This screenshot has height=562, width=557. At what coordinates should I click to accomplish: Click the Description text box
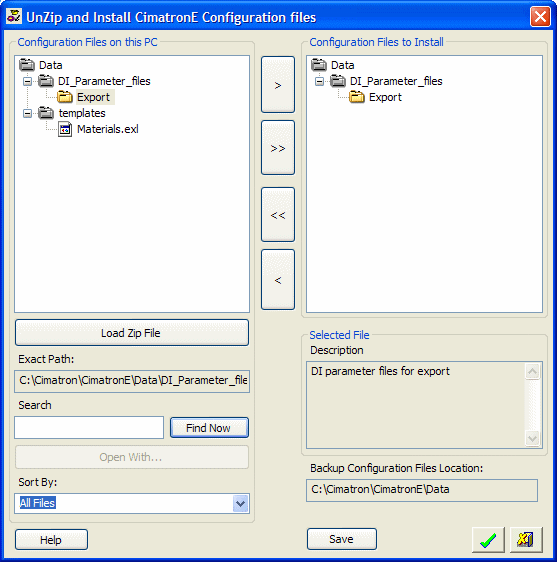pos(424,405)
